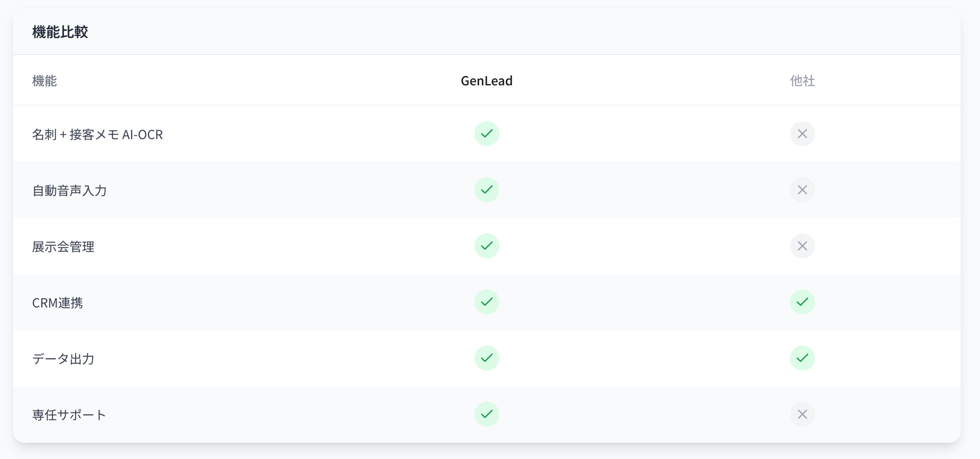Select the 名刺＋接客メモ AI-OCR row label
The image size is (980, 459).
tap(97, 135)
